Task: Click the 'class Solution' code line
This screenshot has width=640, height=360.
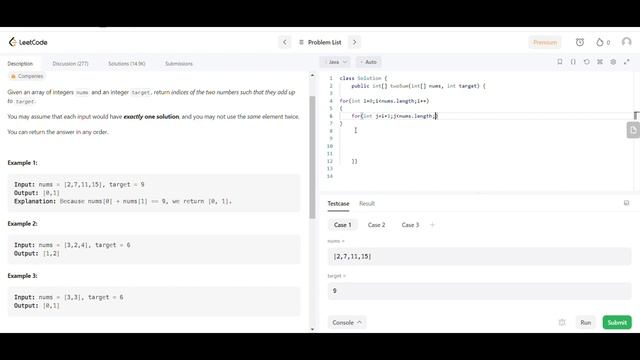Action: coord(363,78)
